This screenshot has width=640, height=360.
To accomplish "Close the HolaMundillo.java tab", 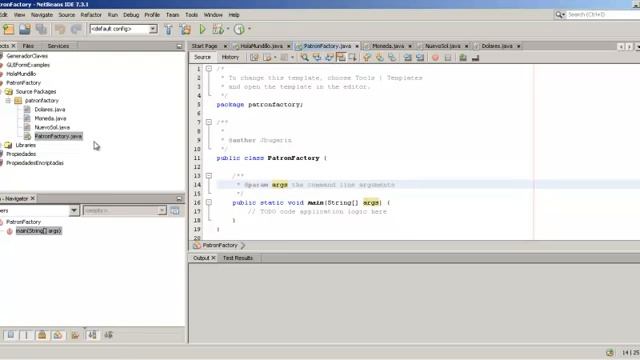I will (x=289, y=46).
